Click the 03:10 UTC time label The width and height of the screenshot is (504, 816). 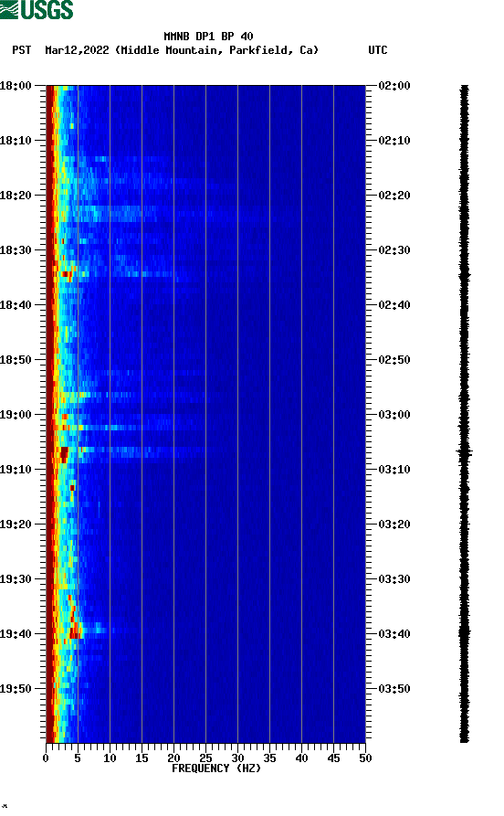click(x=394, y=470)
